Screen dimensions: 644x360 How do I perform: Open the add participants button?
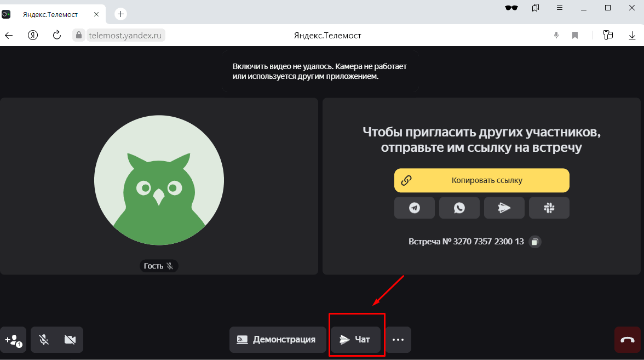13,340
